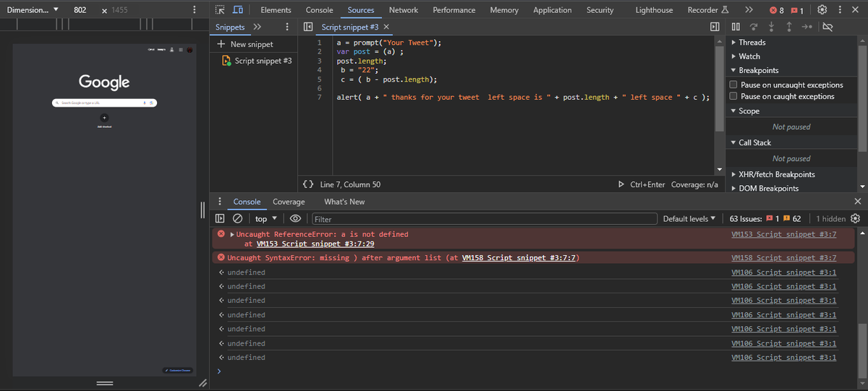Screen dimensions: 868x391
Task: Toggle the navigator sidebar icon
Action: pyautogui.click(x=308, y=27)
